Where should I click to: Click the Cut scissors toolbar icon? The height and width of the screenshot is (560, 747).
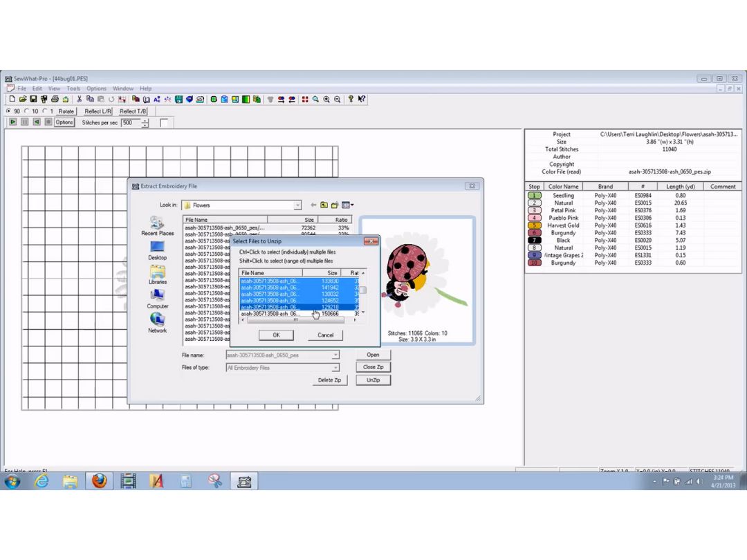[x=79, y=99]
